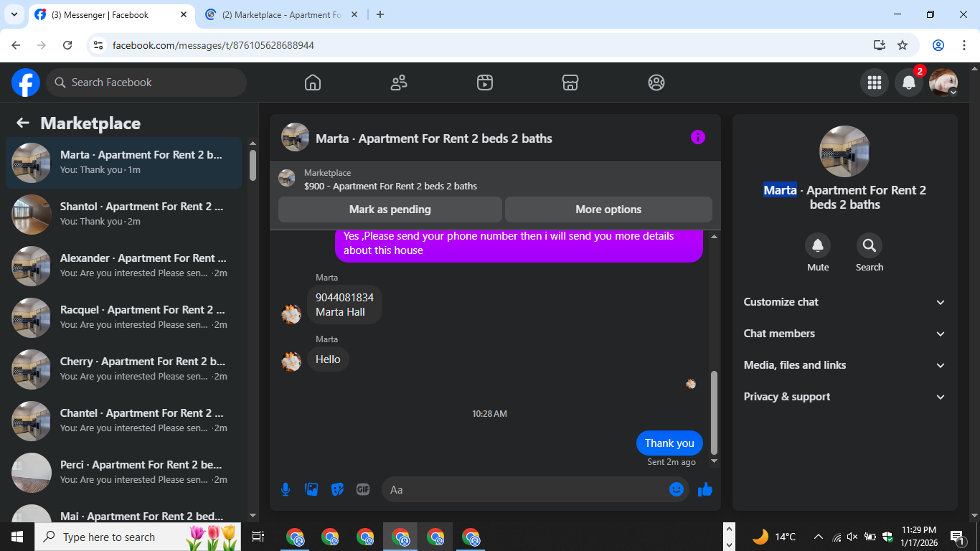Mute conversation bell icon
This screenshot has width=980, height=551.
coord(818,246)
